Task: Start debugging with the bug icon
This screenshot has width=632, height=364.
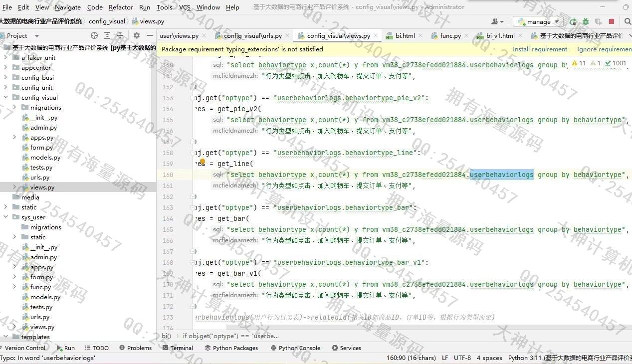Action: click(586, 21)
